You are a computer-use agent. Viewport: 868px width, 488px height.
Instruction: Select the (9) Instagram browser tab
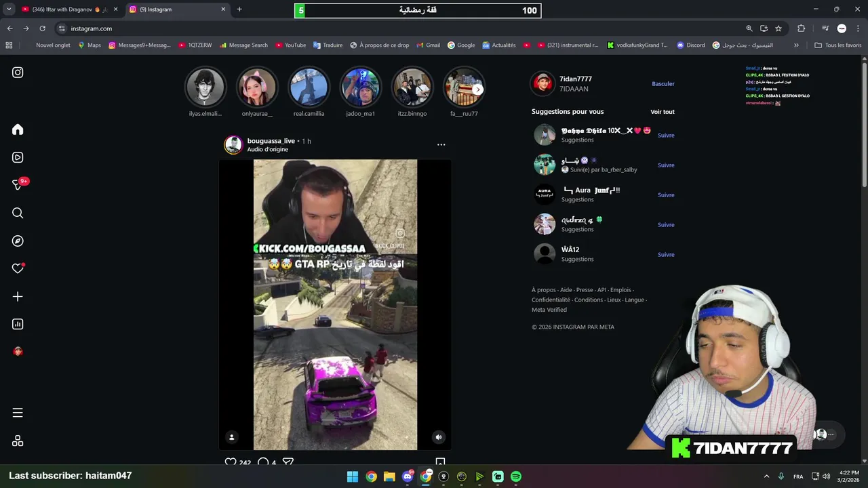click(178, 9)
